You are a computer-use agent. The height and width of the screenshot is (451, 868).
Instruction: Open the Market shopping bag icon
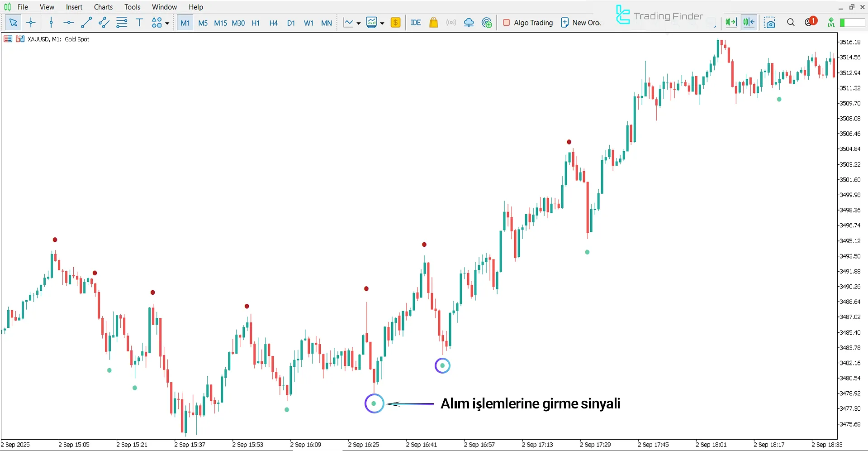point(433,23)
